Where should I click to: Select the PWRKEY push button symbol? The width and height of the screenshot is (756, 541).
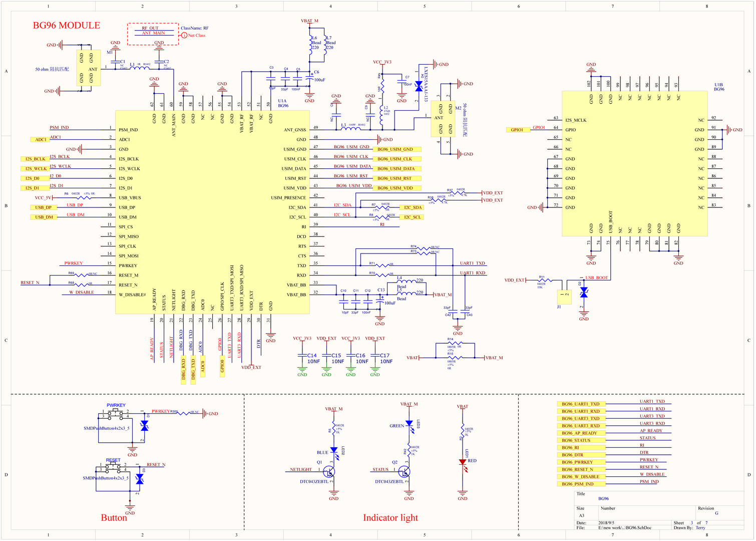[116, 414]
